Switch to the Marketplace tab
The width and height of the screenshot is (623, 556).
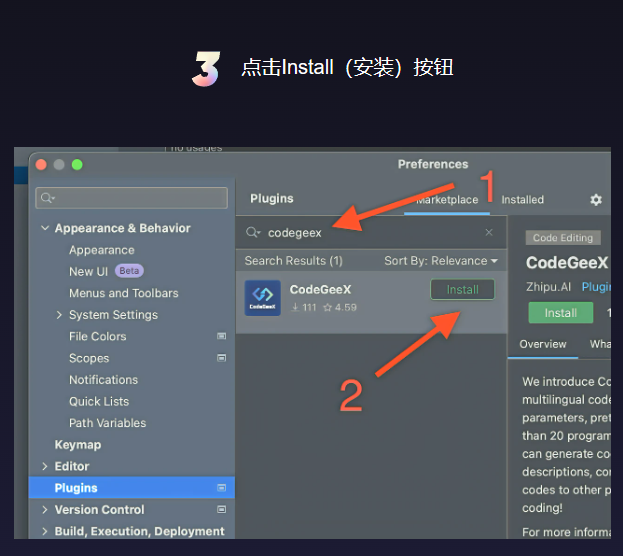(x=447, y=200)
